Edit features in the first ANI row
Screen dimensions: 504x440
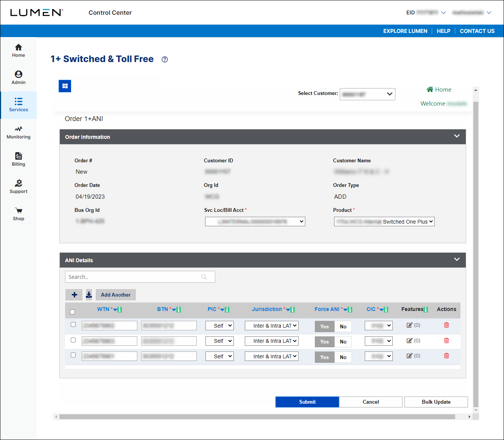pyautogui.click(x=409, y=325)
